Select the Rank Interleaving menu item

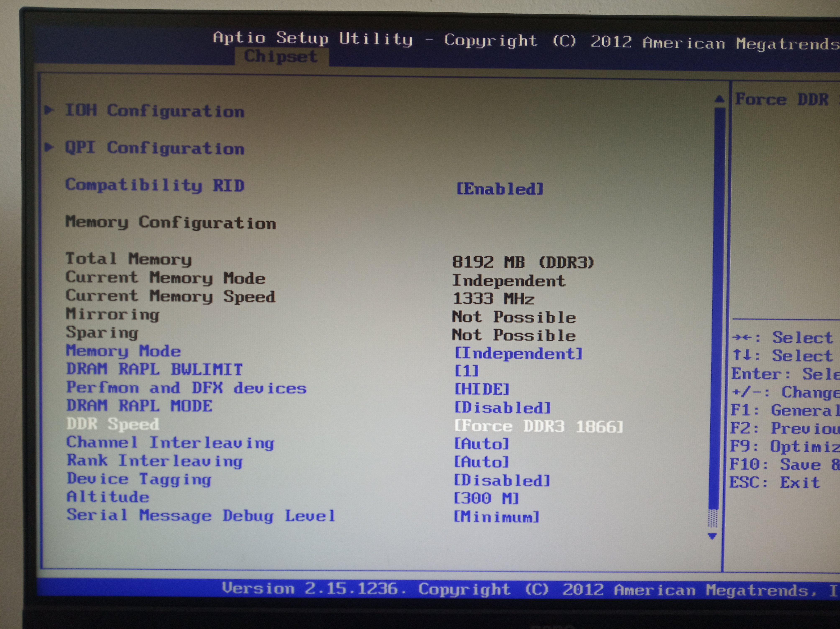155,461
